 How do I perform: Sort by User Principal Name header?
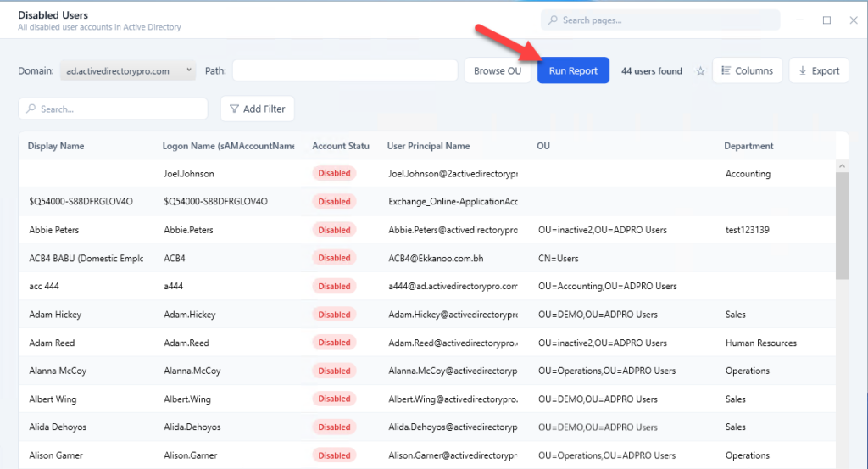tap(428, 146)
